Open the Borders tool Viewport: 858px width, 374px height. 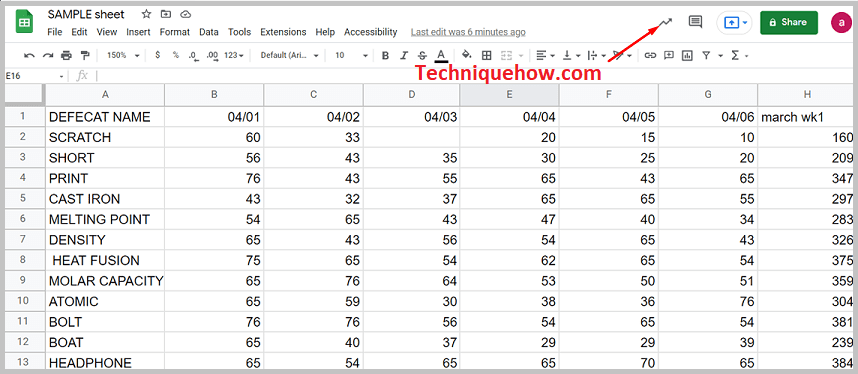[x=486, y=55]
